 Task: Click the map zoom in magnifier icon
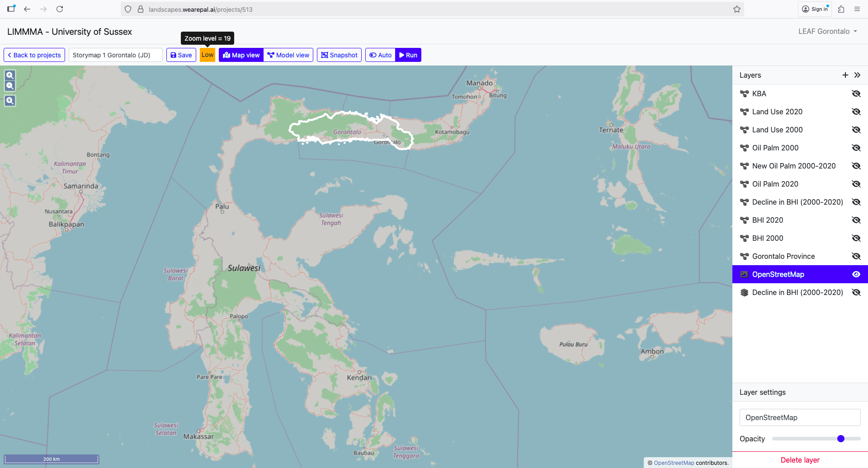coord(10,75)
